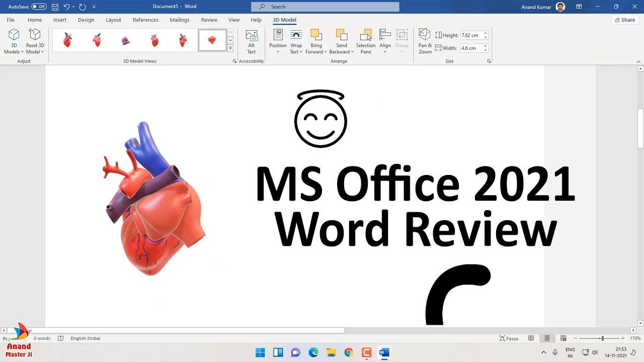This screenshot has width=644, height=362.
Task: Click the zoom in plus button
Action: pos(623,338)
